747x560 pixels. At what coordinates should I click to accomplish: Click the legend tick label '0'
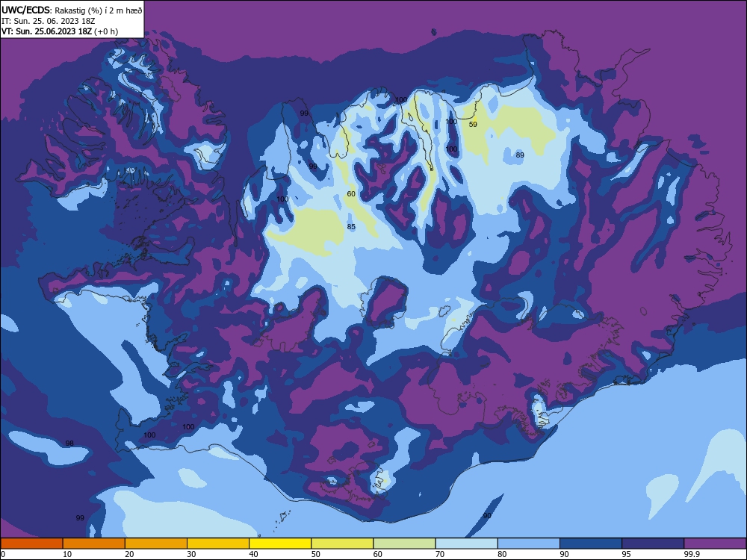pos(3,554)
